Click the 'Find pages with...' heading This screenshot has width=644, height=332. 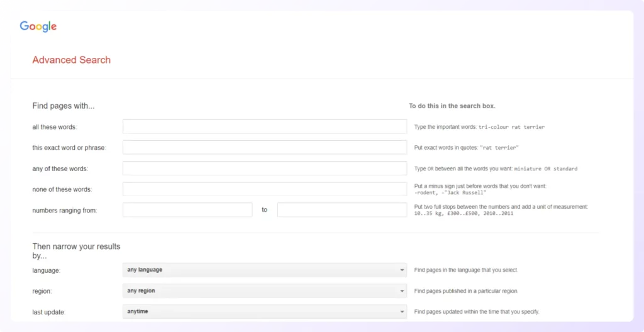[x=64, y=106]
